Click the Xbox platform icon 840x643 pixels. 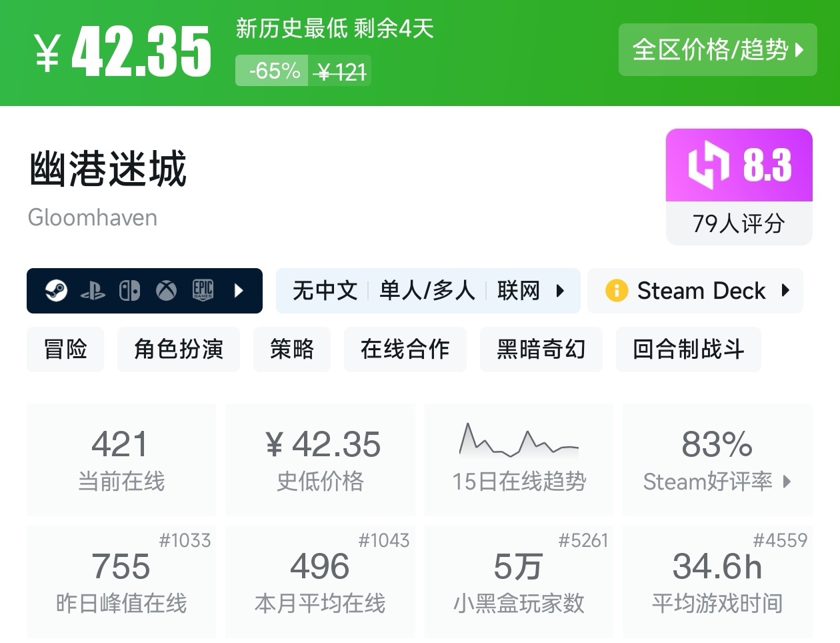tap(165, 291)
